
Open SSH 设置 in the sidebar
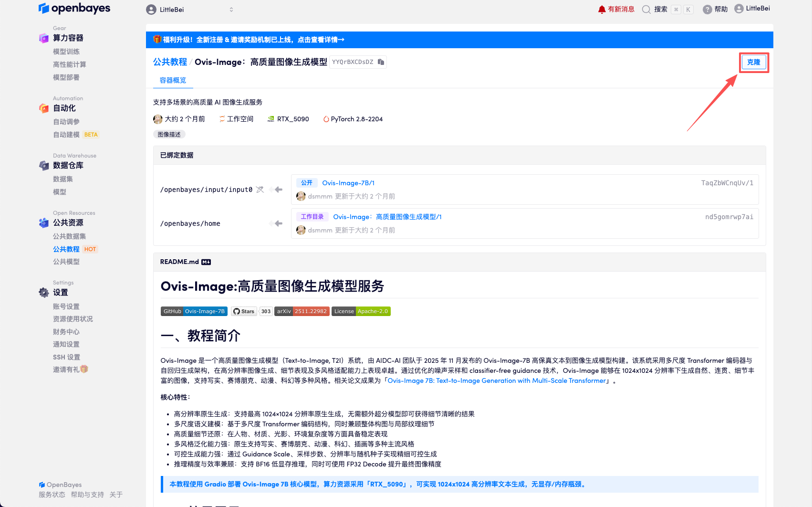pyautogui.click(x=67, y=357)
